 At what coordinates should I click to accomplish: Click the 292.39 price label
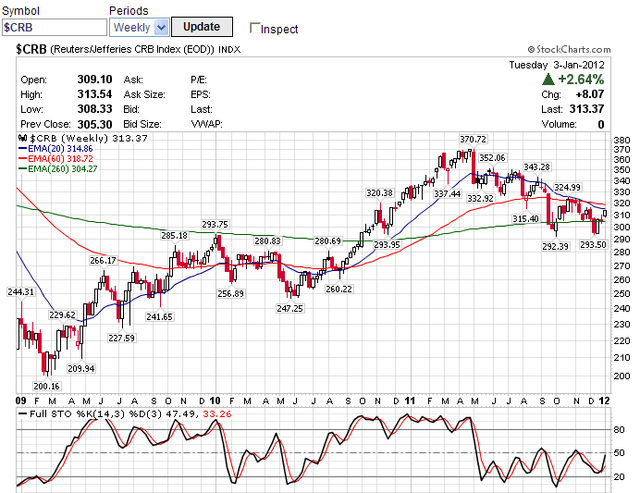(555, 246)
